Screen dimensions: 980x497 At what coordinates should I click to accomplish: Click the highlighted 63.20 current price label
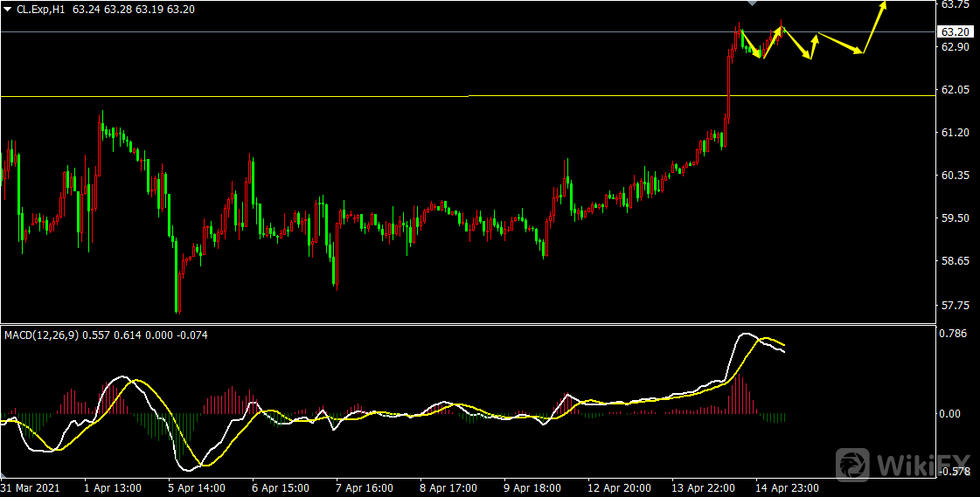954,32
